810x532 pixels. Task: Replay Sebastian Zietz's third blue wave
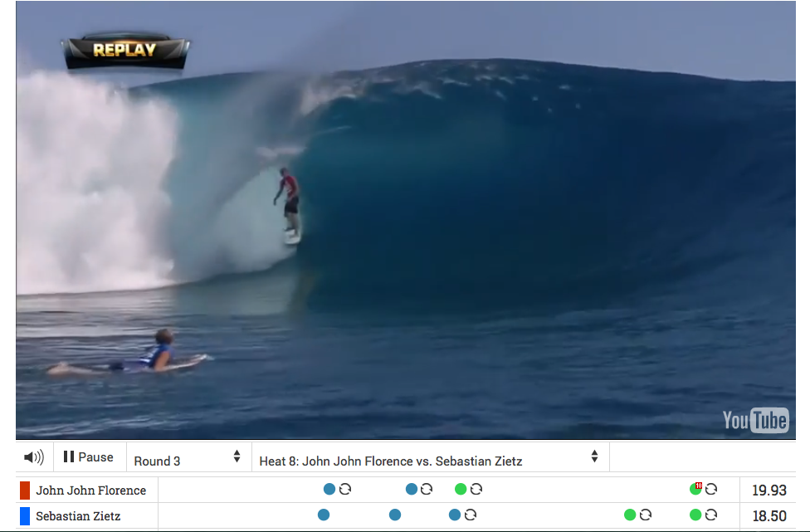470,515
